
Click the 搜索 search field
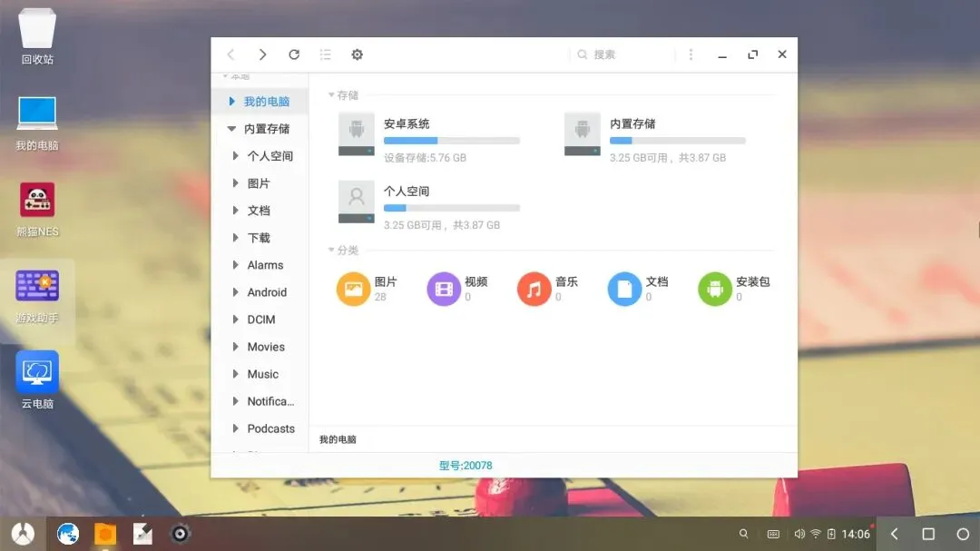point(623,54)
